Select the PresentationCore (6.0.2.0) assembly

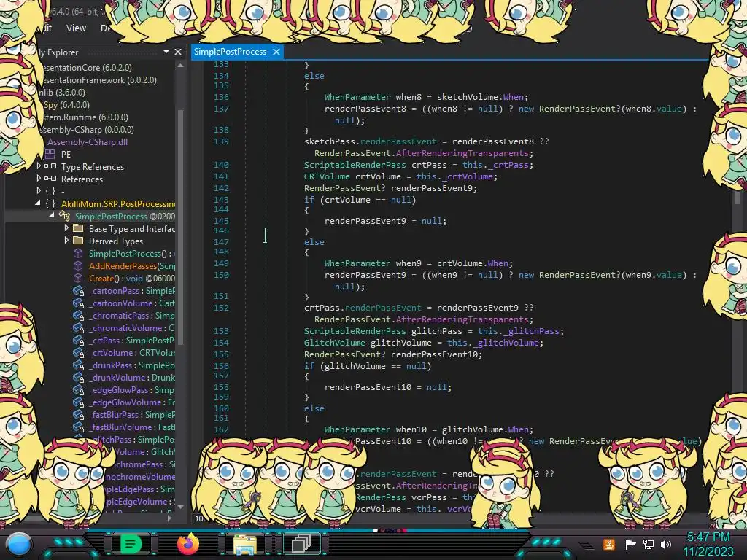click(x=87, y=68)
